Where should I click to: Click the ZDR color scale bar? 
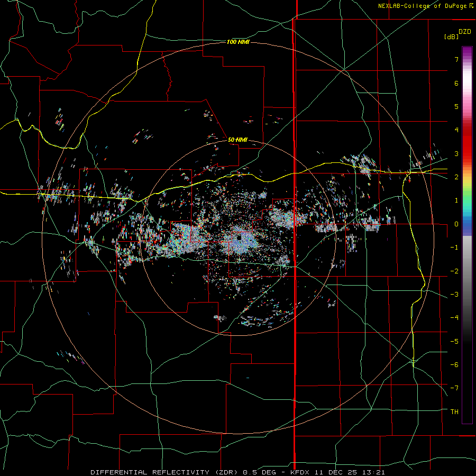pyautogui.click(x=467, y=235)
